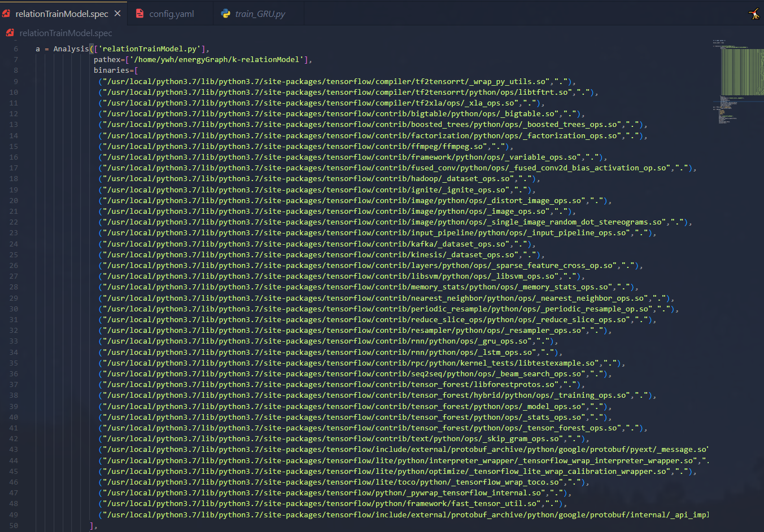Click line number 50 in the gutter
The height and width of the screenshot is (532, 764).
pos(14,525)
